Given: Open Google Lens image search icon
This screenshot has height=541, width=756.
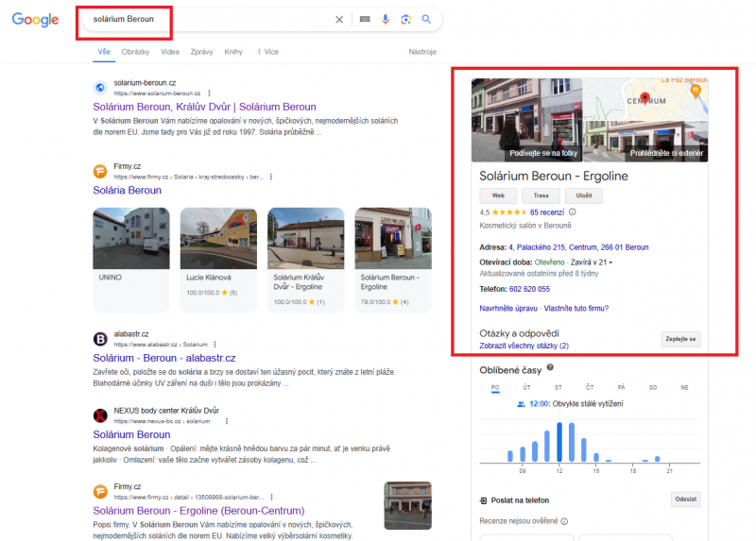Looking at the screenshot, I should [406, 19].
